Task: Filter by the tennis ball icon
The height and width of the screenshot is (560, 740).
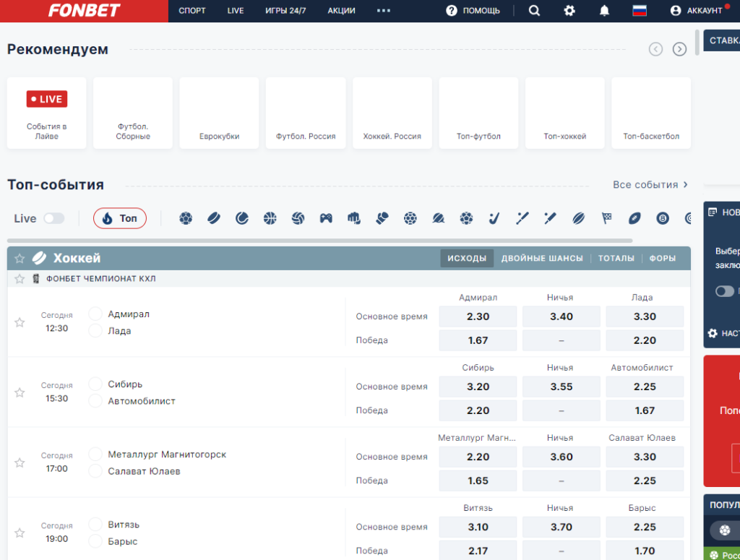Action: click(x=242, y=218)
